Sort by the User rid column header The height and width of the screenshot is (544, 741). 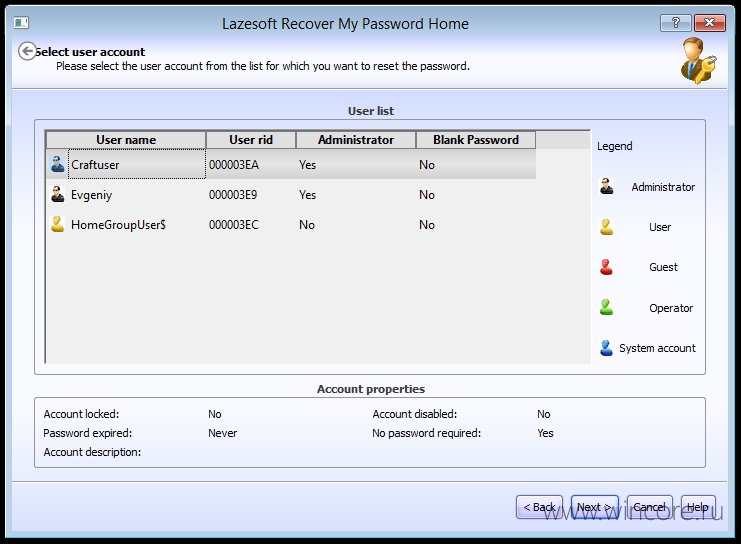pos(251,140)
